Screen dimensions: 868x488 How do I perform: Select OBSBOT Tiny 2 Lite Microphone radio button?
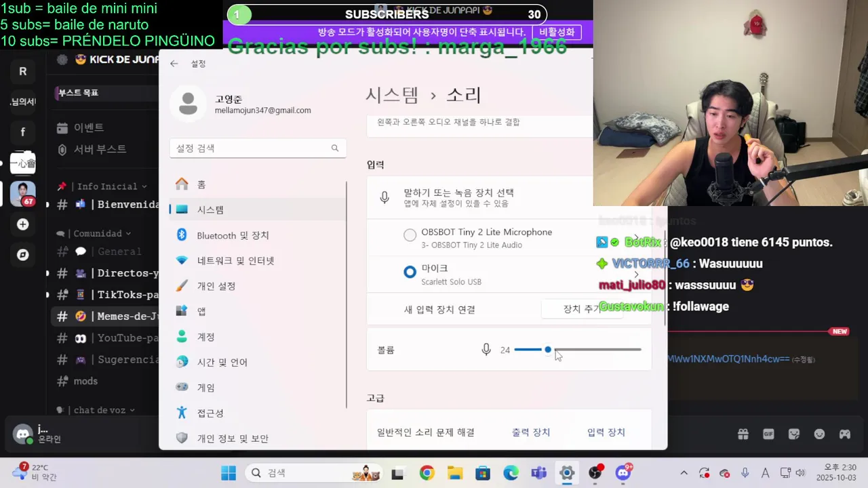tap(410, 235)
